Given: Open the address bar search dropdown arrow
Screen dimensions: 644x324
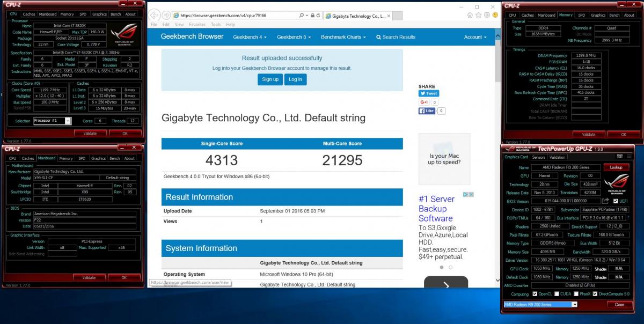Looking at the screenshot, I should tap(308, 16).
